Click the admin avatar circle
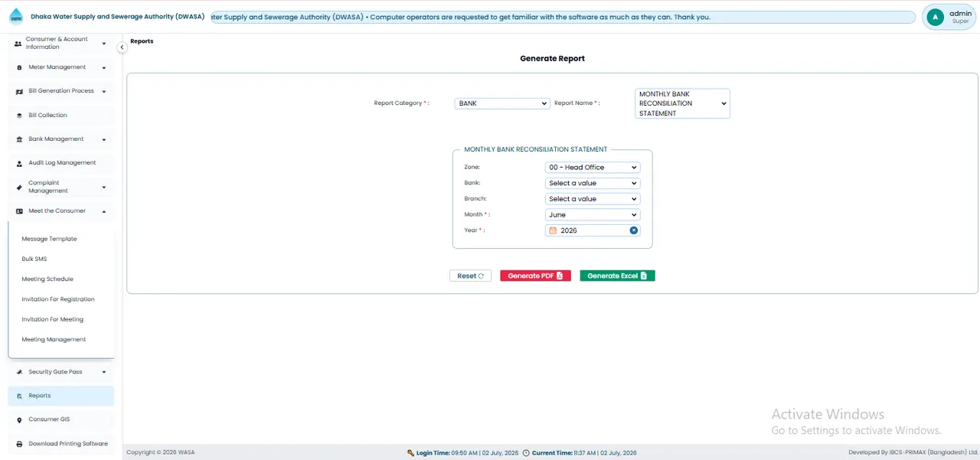The height and width of the screenshot is (460, 980). [934, 17]
